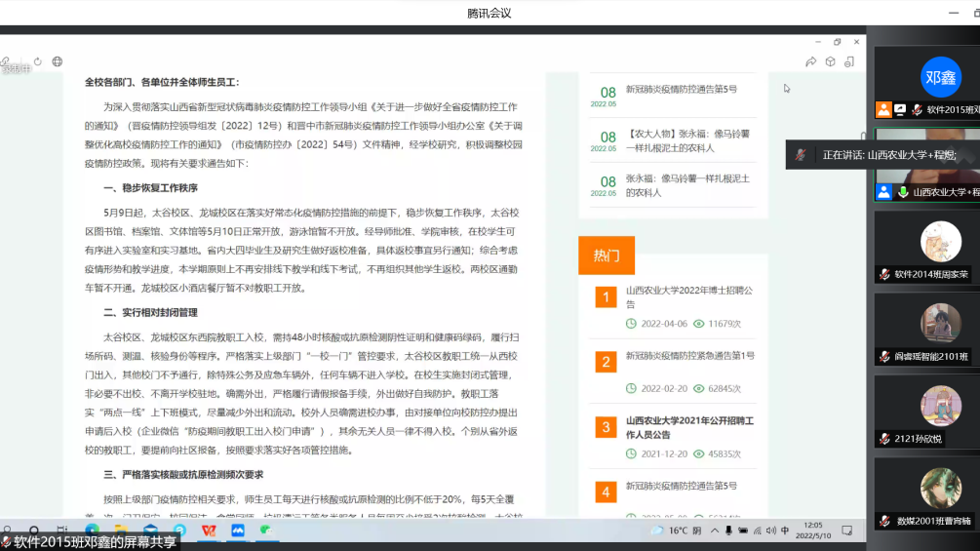Click green microphone icon on 山西农业大学 tile
The image size is (980, 551).
tap(903, 192)
